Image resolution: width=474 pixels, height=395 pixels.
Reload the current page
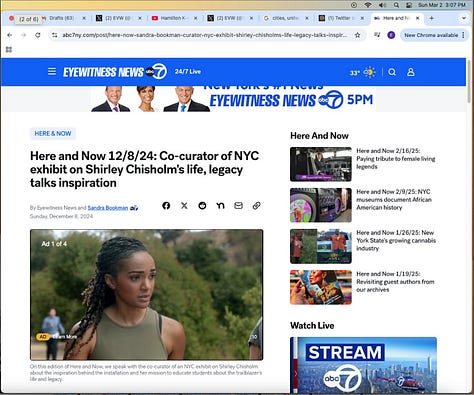[38, 35]
